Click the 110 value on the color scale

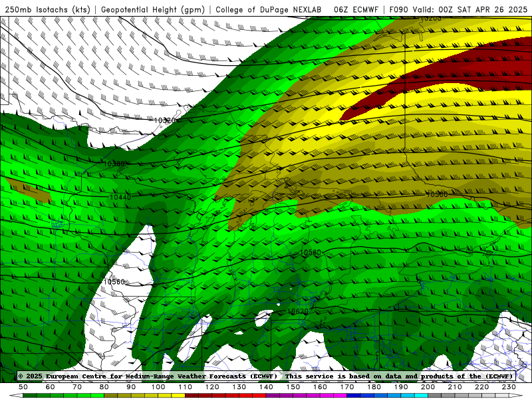click(x=185, y=387)
